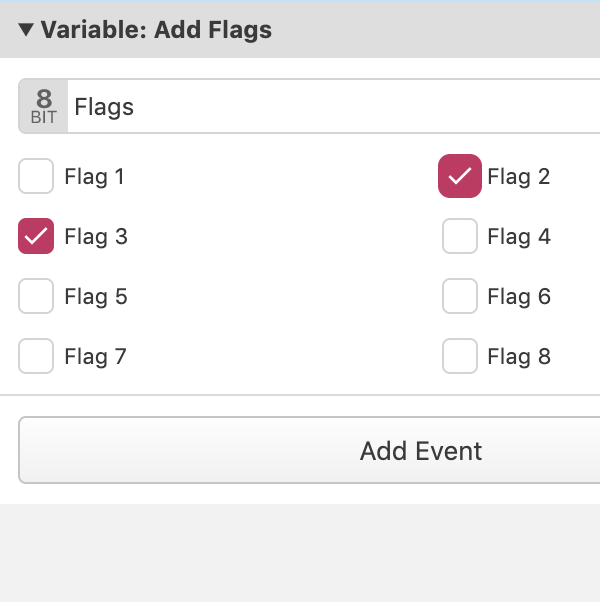Collapse the Variable: Add Flags triangle
This screenshot has height=602, width=600.
click(26, 30)
